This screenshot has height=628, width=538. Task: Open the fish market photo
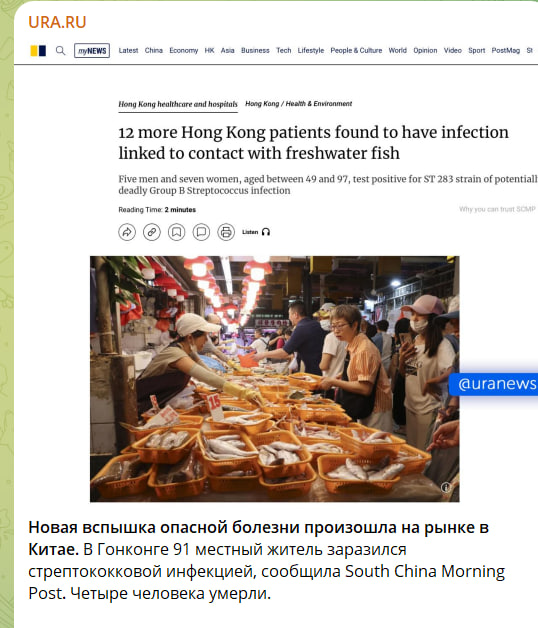point(274,379)
